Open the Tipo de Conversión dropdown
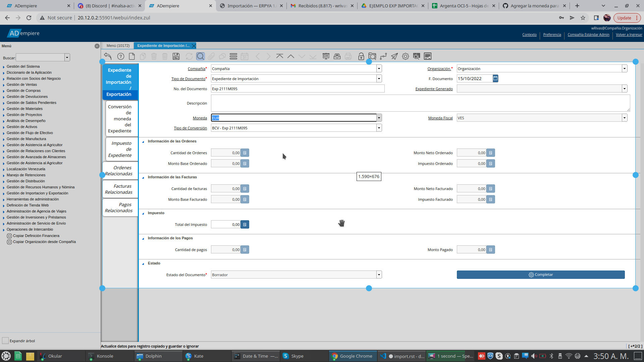The image size is (644, 362). 379,128
